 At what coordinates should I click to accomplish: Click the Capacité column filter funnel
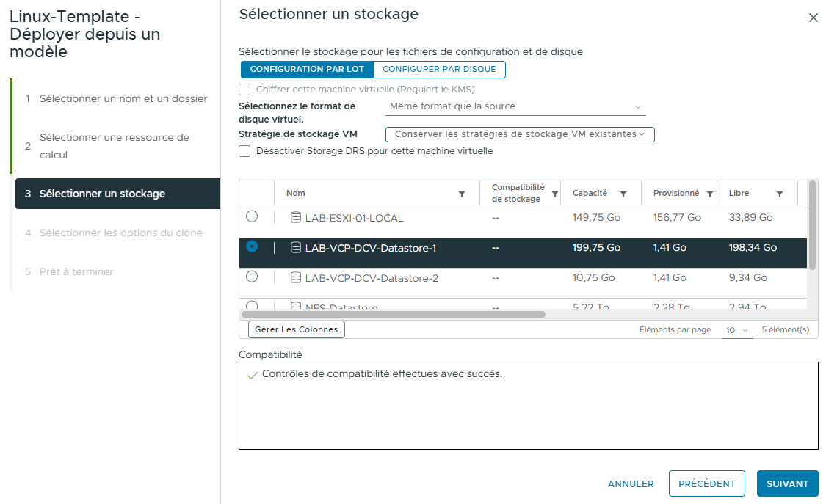pos(622,193)
